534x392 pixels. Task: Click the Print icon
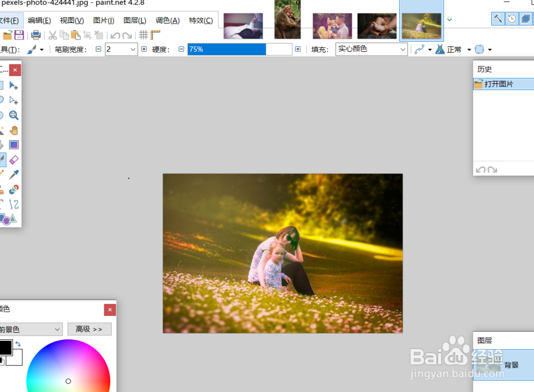(36, 35)
